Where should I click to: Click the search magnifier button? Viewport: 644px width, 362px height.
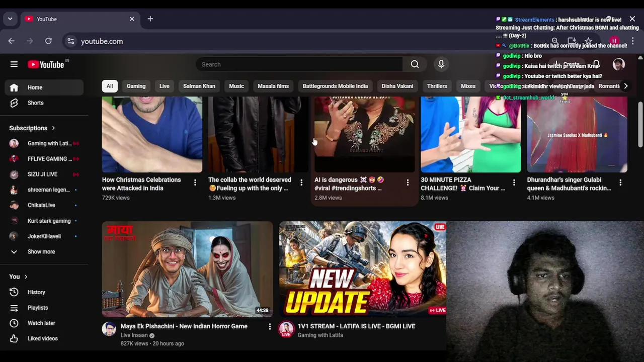[x=415, y=64]
